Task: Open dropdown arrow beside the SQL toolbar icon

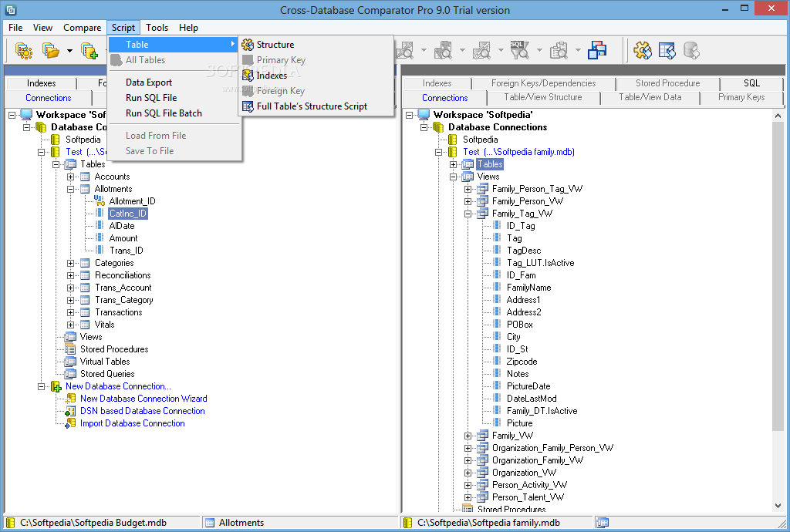Action: coord(539,50)
